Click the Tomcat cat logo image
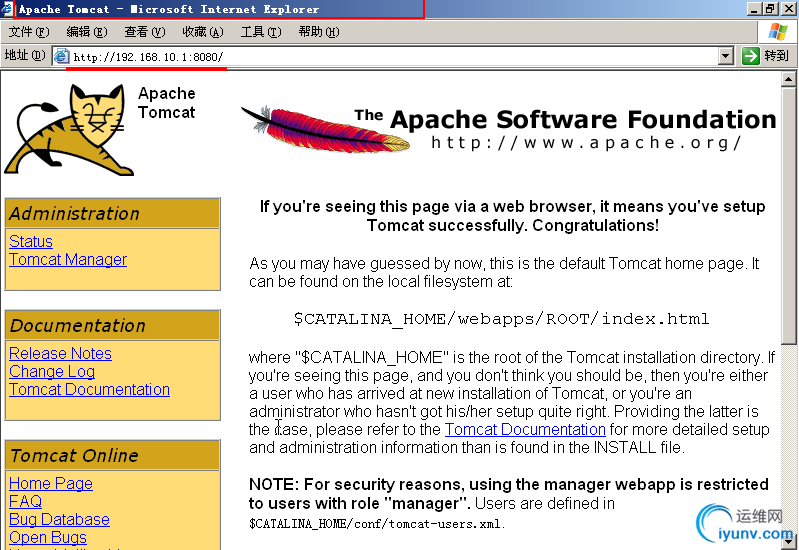 coord(69,130)
